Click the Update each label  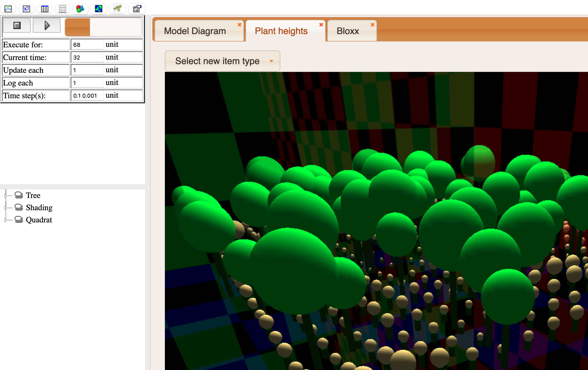[23, 70]
